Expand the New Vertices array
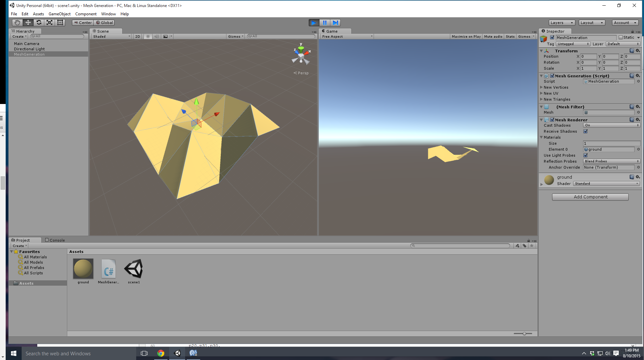Screen dimensions: 644x360 [x=541, y=87]
